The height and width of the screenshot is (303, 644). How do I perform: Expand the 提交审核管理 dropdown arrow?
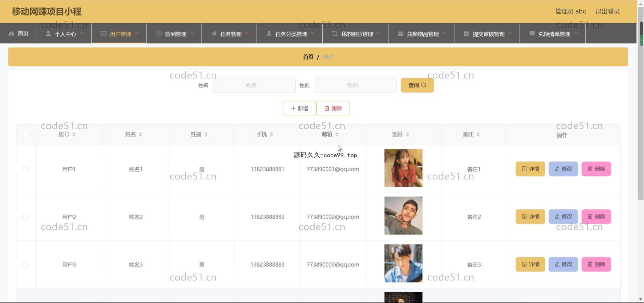click(510, 33)
